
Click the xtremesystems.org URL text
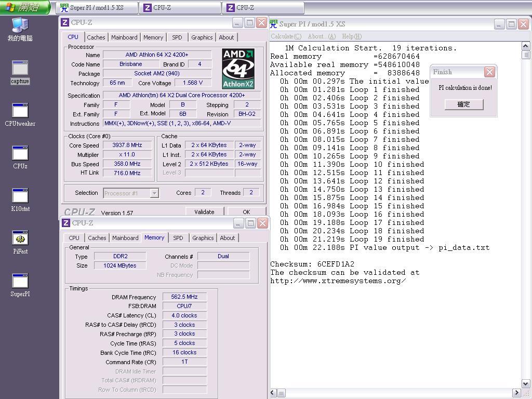point(338,281)
